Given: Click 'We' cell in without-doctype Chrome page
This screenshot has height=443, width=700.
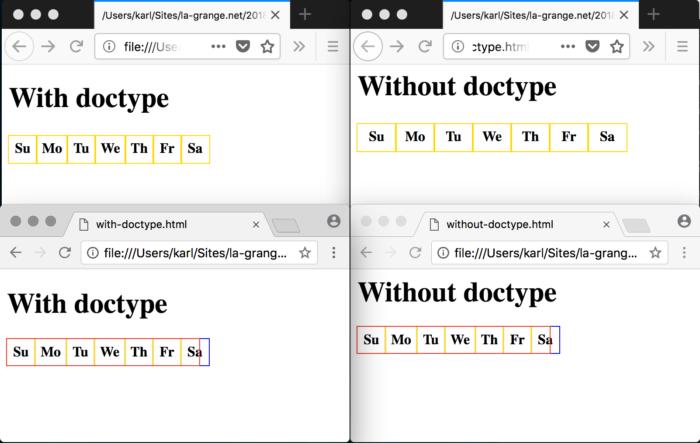Looking at the screenshot, I should tap(460, 340).
